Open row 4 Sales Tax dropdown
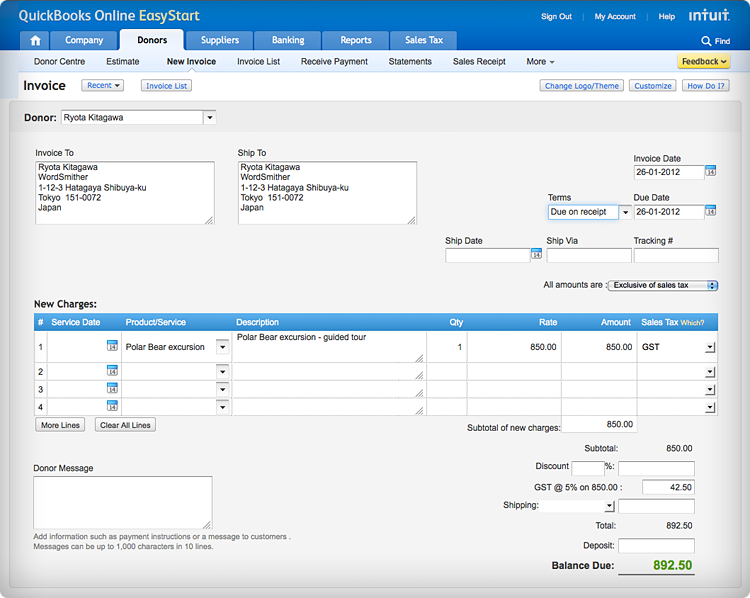This screenshot has height=598, width=750. (710, 408)
